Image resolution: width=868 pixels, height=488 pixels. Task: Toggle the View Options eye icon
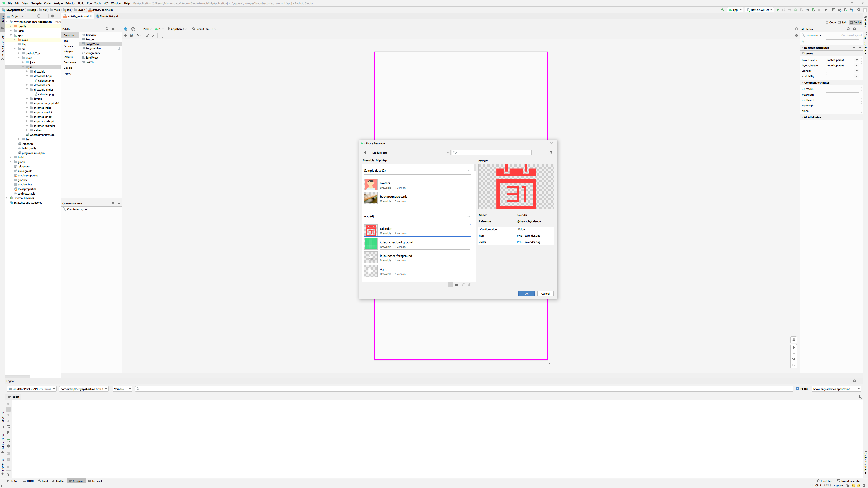click(125, 35)
